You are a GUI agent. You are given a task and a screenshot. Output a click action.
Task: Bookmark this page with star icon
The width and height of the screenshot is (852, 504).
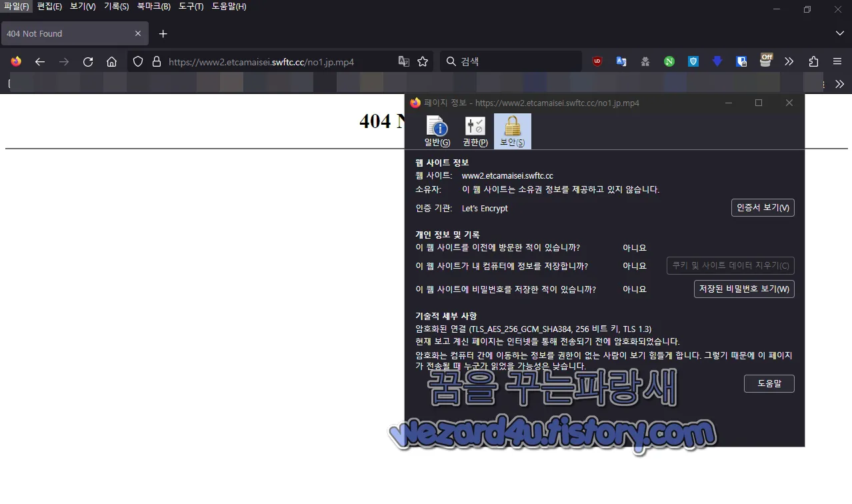(423, 61)
